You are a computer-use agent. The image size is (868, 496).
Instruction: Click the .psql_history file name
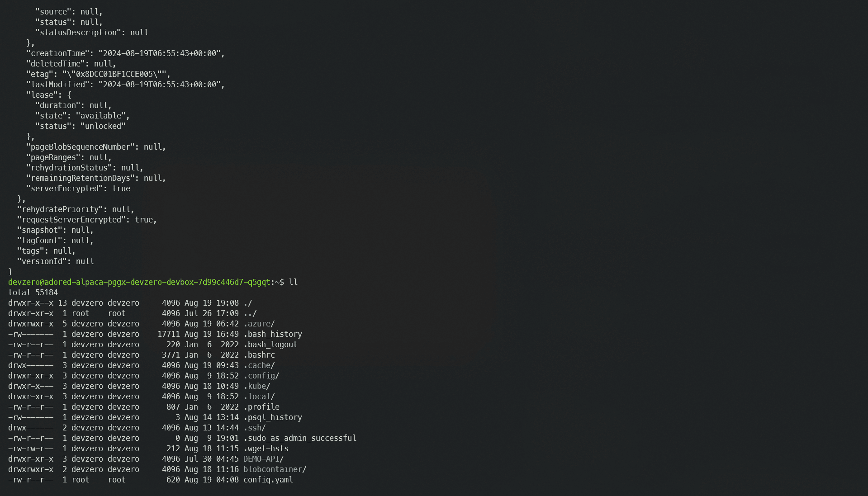coord(272,417)
